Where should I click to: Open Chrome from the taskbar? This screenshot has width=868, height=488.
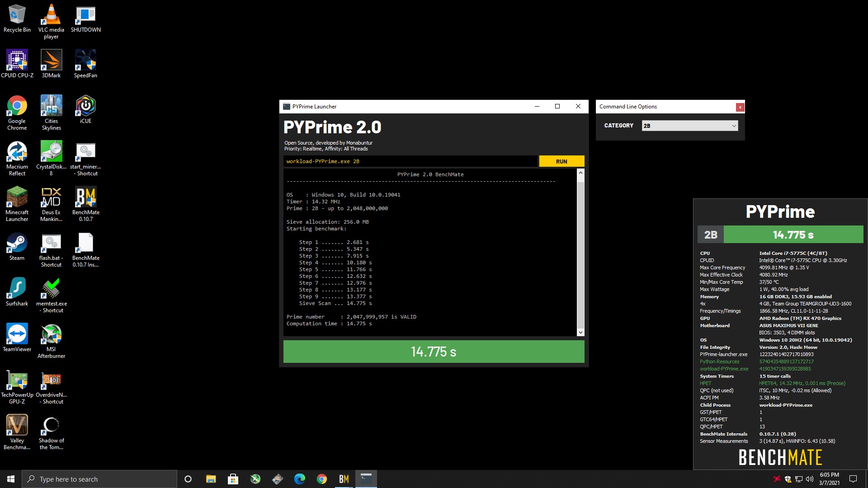click(321, 479)
